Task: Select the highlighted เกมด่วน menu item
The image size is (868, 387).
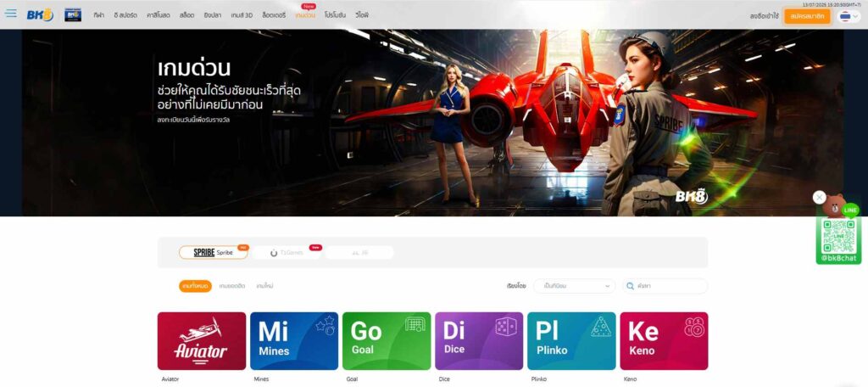Action: pos(305,15)
